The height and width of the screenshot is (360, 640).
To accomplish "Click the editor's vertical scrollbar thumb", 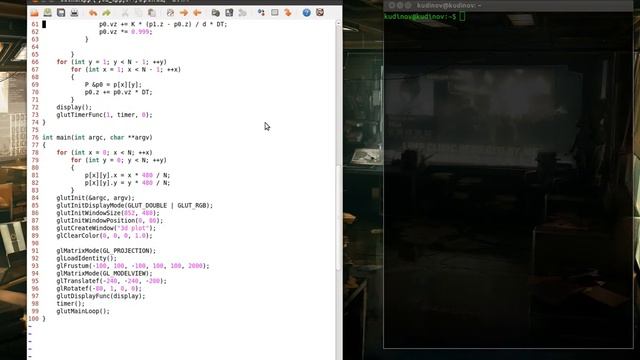I will click(338, 218).
